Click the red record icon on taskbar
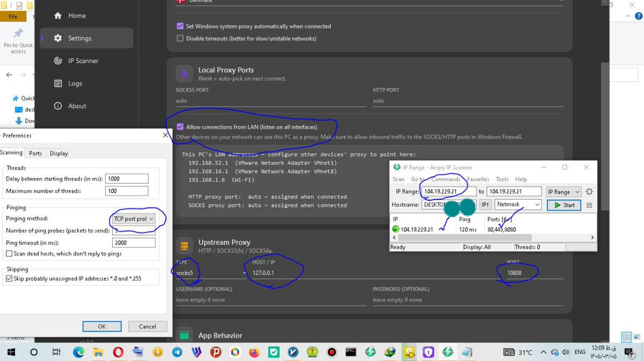 [x=332, y=352]
